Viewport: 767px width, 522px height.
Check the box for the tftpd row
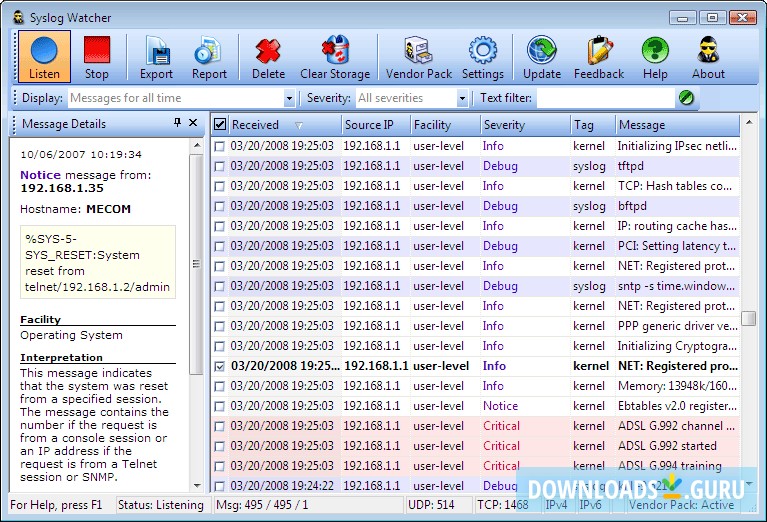220,166
